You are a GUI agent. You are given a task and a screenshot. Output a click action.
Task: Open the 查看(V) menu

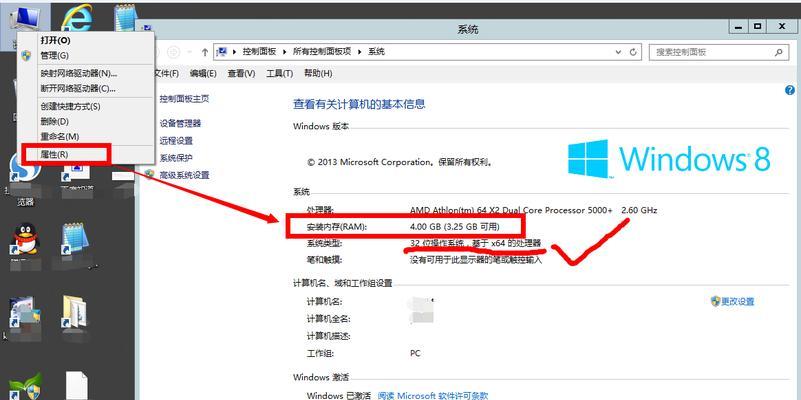pyautogui.click(x=241, y=74)
